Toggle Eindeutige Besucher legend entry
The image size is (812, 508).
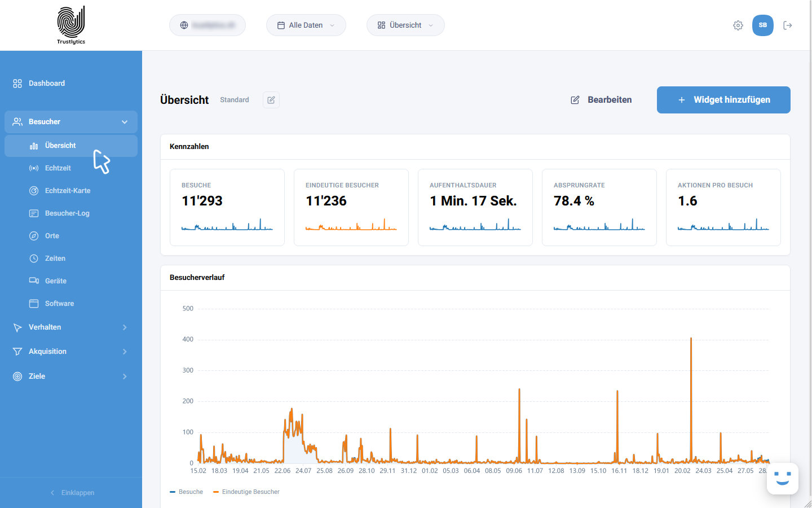click(x=246, y=492)
